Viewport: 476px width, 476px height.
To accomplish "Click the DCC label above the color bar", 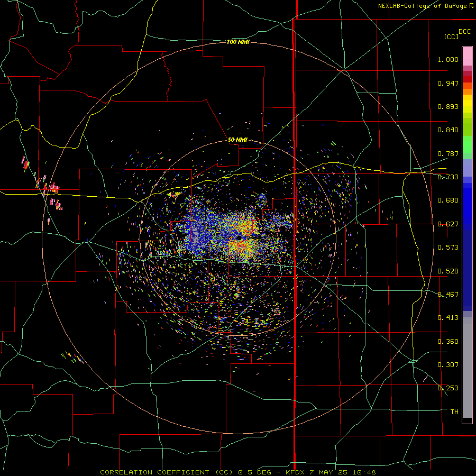I will 465,32.
